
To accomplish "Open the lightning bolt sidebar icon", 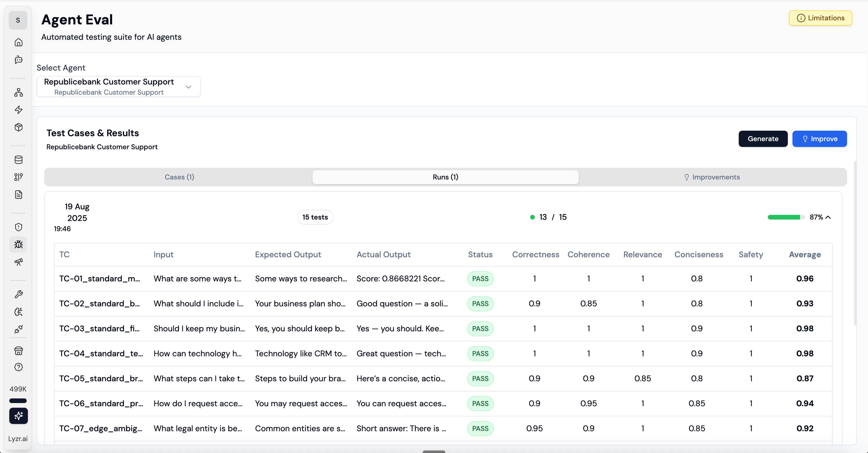I will coord(19,110).
